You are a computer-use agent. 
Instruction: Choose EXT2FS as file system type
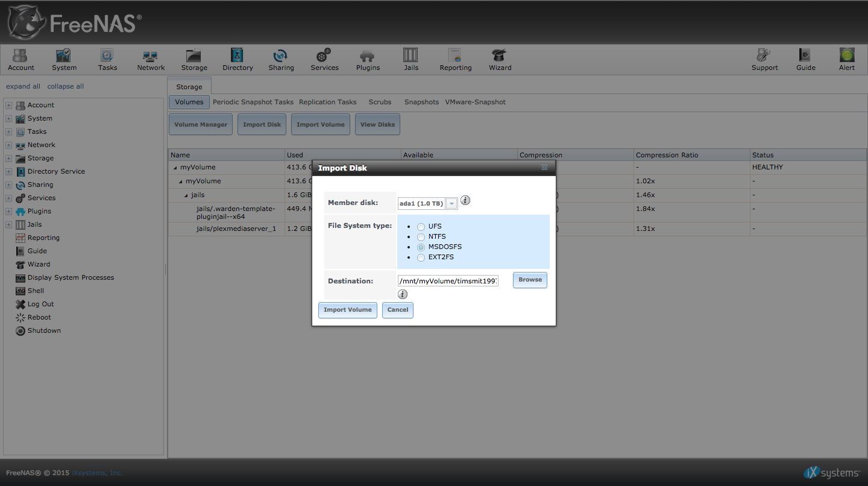click(x=421, y=257)
